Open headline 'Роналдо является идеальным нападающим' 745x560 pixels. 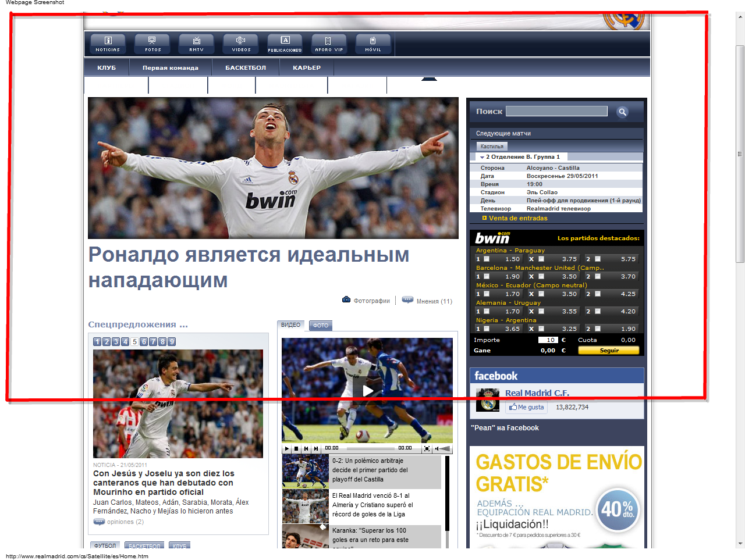click(x=249, y=267)
